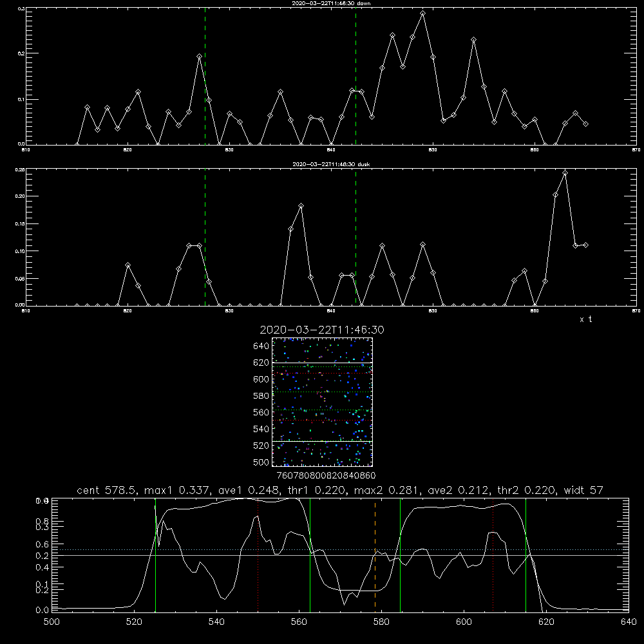Click the '0.0' label on the bottom plot y-axis
644x644 pixels.
coord(42,611)
